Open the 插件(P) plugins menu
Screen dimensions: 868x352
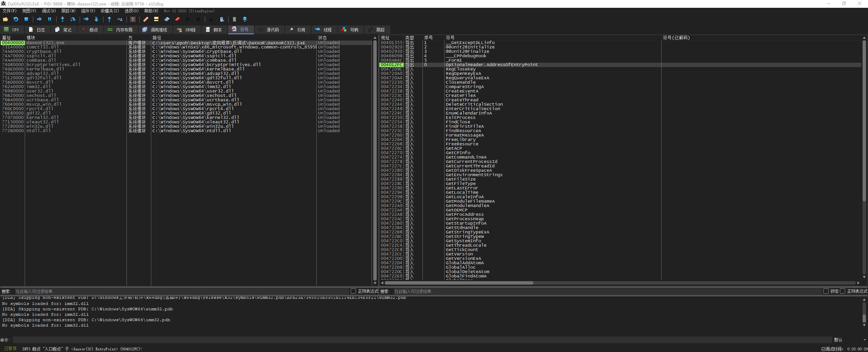[88, 11]
